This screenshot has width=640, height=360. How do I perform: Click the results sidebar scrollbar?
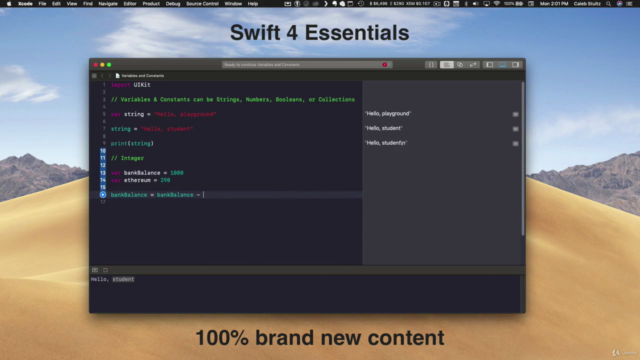click(522, 158)
